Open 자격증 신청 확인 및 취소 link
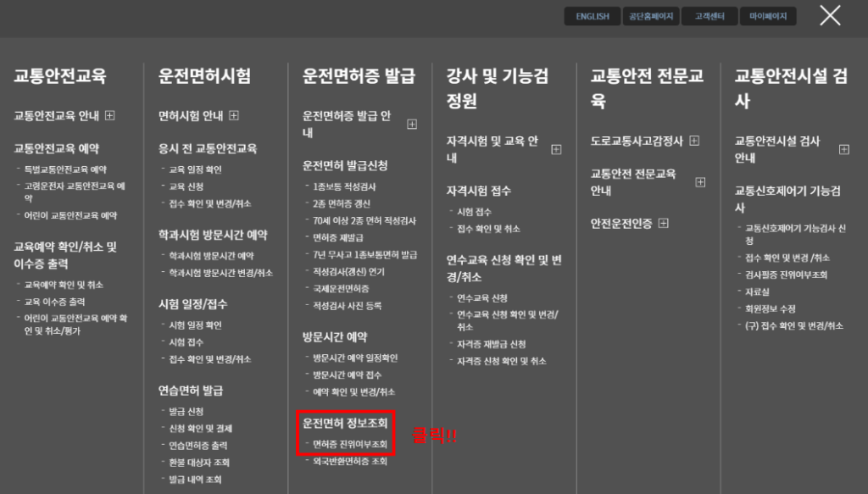Viewport: 868px width, 494px height. click(502, 361)
